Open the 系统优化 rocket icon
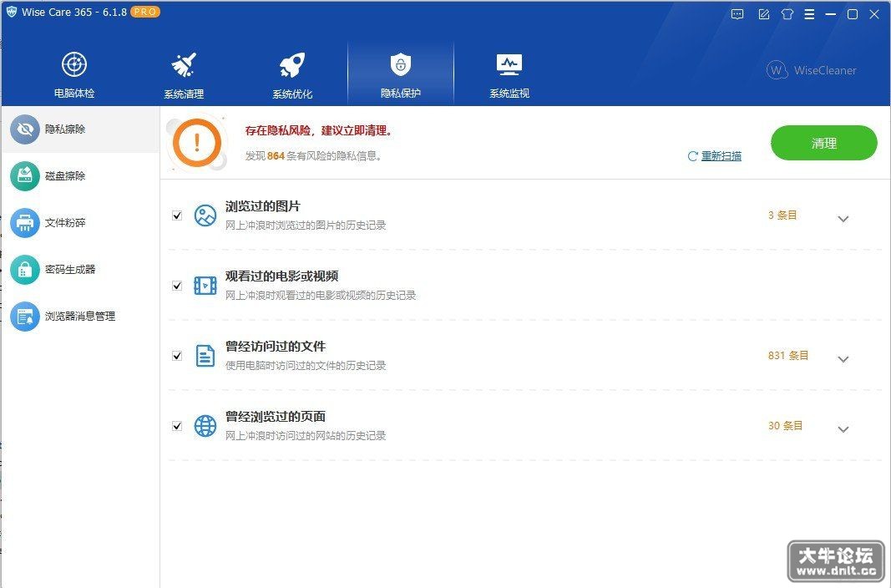Image resolution: width=891 pixels, height=588 pixels. click(292, 65)
